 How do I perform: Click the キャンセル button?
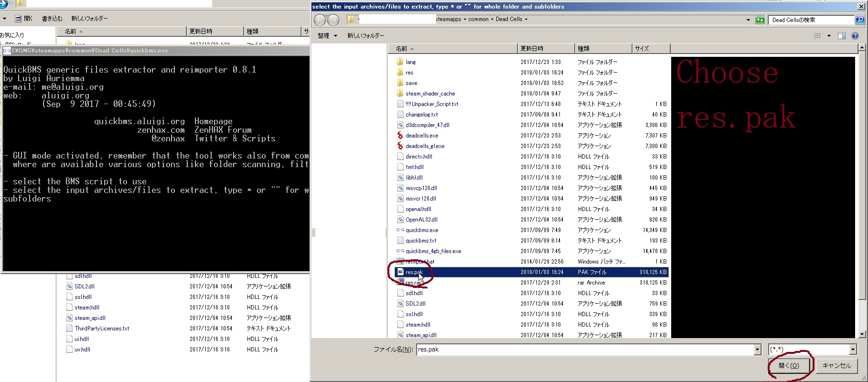pyautogui.click(x=836, y=366)
